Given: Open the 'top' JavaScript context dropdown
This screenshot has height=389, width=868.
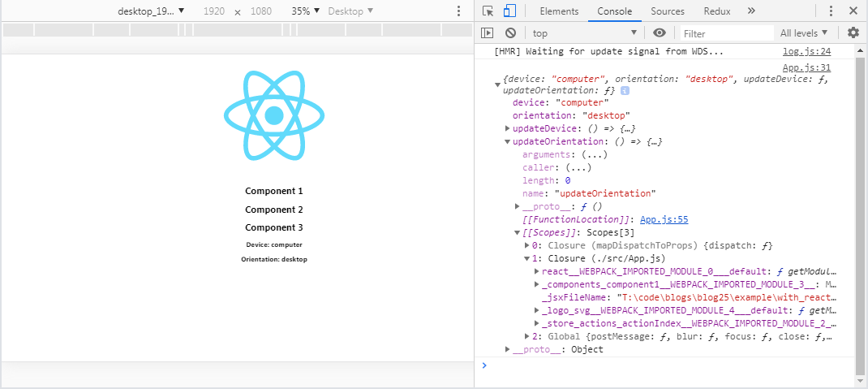Looking at the screenshot, I should click(584, 33).
